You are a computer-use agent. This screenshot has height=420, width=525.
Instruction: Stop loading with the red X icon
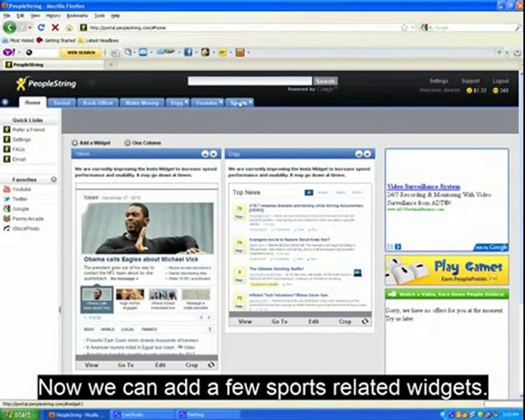(55, 27)
